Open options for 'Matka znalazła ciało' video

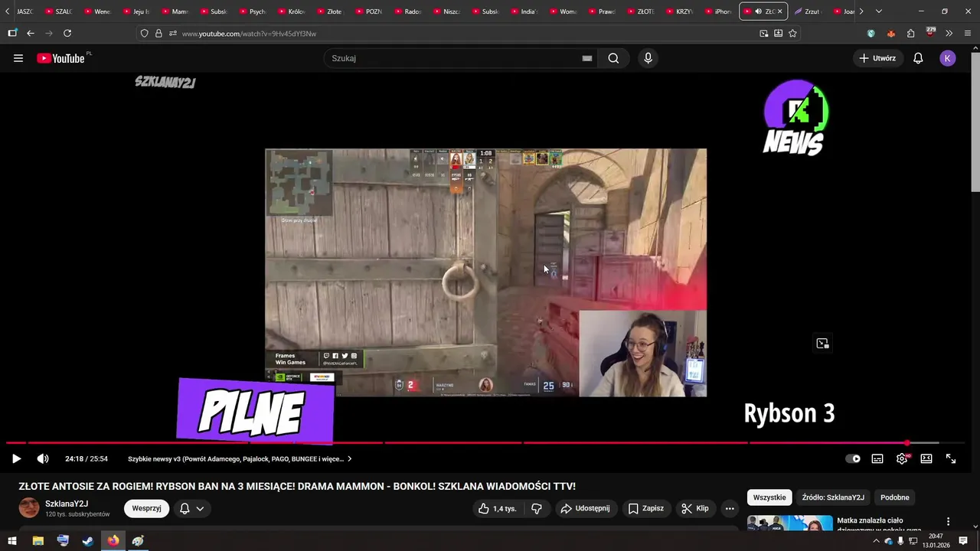(x=949, y=522)
